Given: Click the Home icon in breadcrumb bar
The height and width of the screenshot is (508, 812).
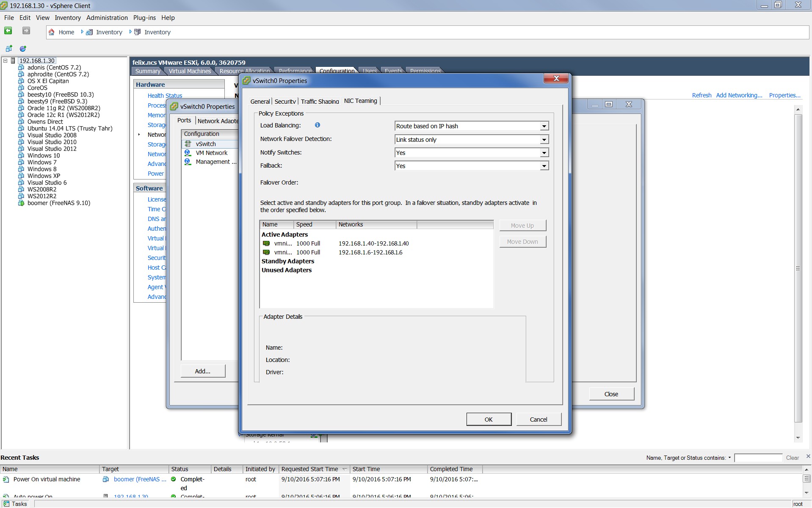Looking at the screenshot, I should [52, 32].
